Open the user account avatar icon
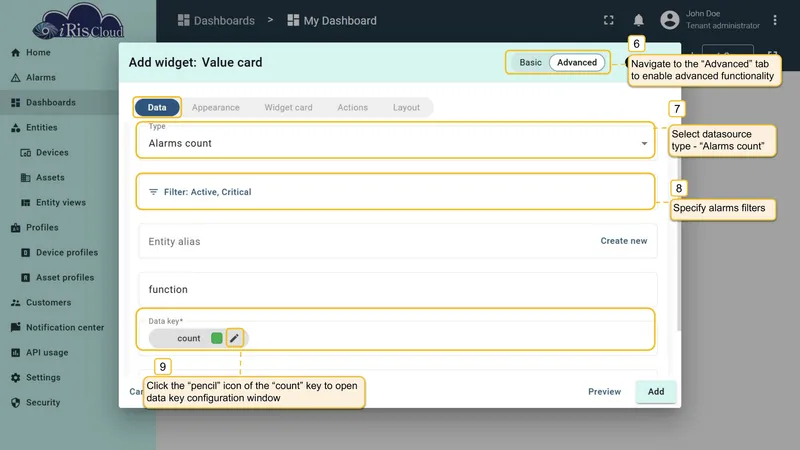 (669, 20)
